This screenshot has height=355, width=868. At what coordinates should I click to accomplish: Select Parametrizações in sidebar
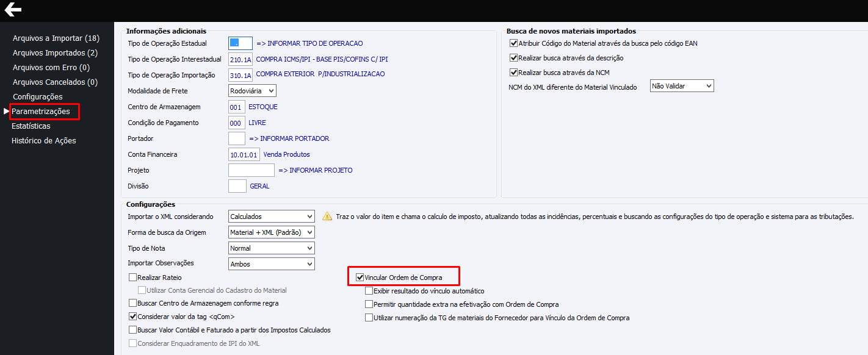coord(41,111)
